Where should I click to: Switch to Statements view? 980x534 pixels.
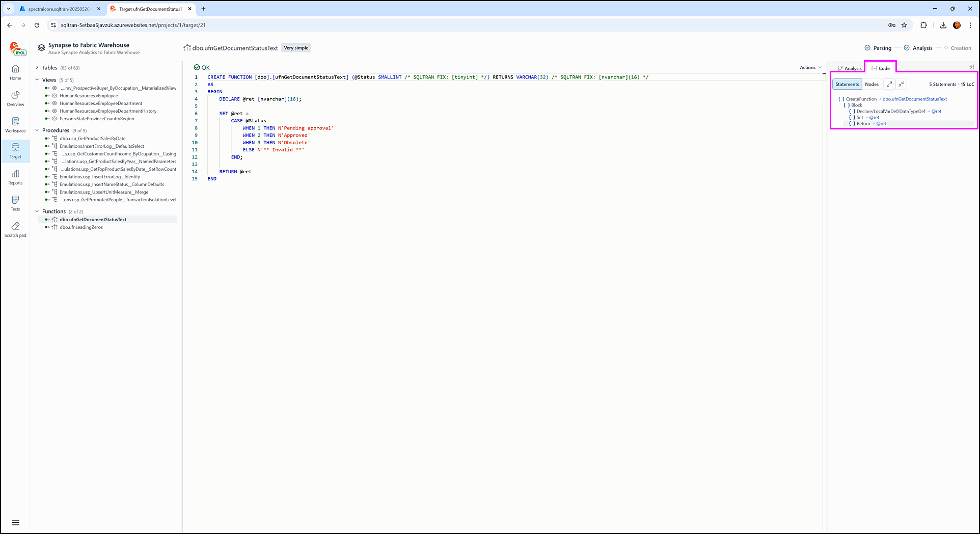pos(847,84)
